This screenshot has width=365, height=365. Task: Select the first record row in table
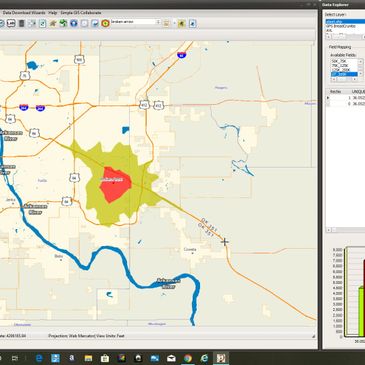click(x=345, y=98)
